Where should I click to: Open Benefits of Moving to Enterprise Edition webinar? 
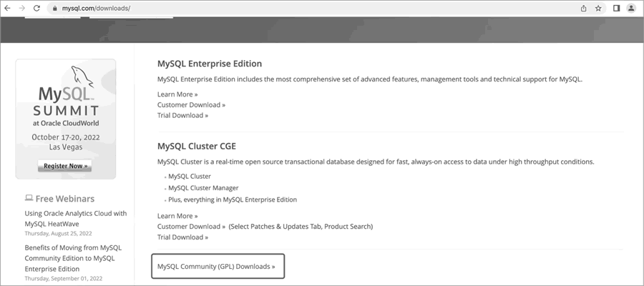point(73,258)
